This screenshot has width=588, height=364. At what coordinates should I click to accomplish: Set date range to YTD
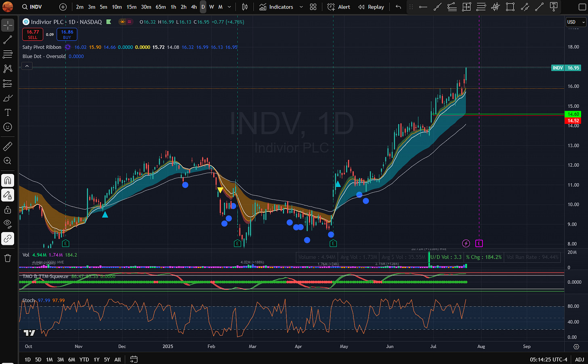pyautogui.click(x=84, y=359)
